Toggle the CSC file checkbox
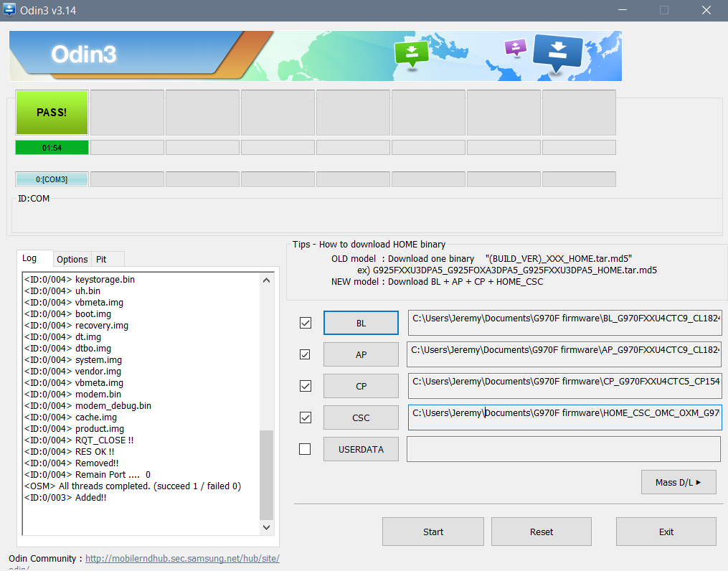The width and height of the screenshot is (728, 571). pyautogui.click(x=306, y=417)
